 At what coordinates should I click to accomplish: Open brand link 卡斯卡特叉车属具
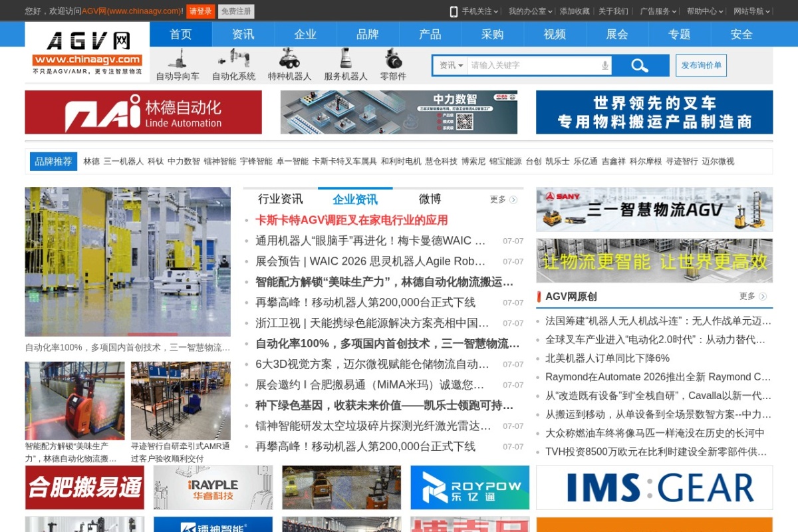[x=344, y=162]
